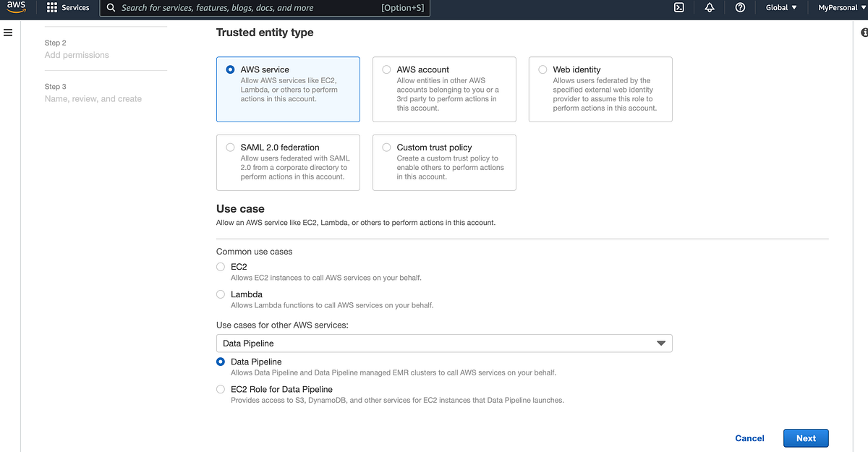Click the Next button
Viewport: 868px width, 452px height.
point(806,438)
